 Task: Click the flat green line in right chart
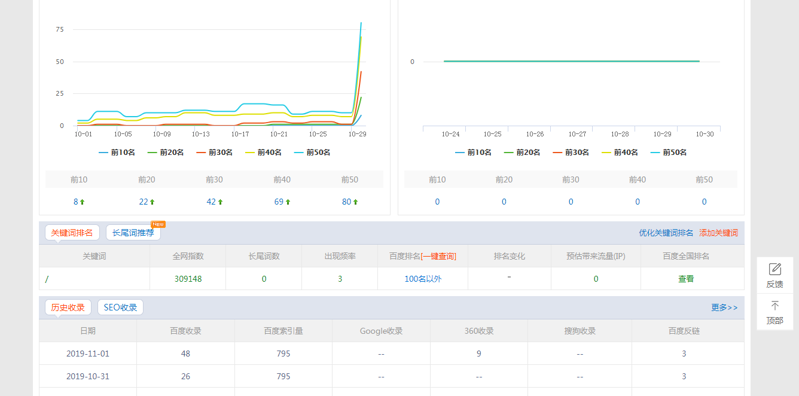[x=572, y=61]
